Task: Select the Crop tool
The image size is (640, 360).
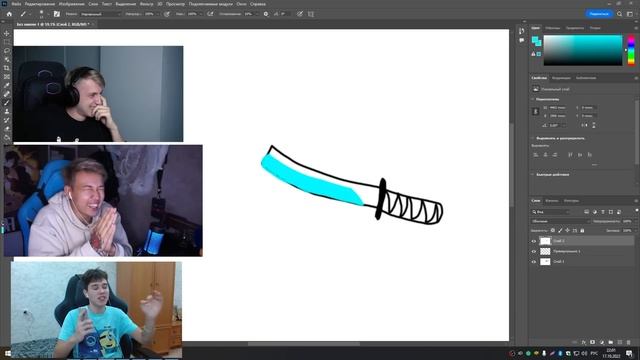Action: [x=7, y=68]
